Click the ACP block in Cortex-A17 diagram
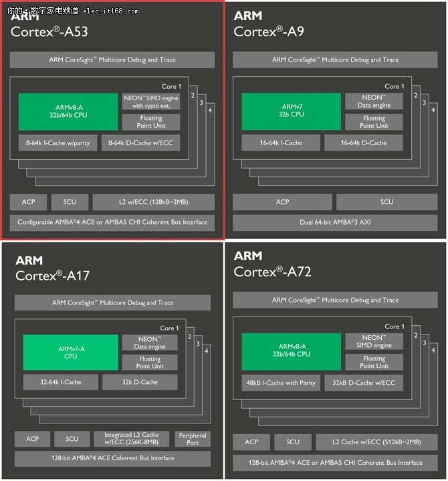448x481 pixels. tap(33, 439)
